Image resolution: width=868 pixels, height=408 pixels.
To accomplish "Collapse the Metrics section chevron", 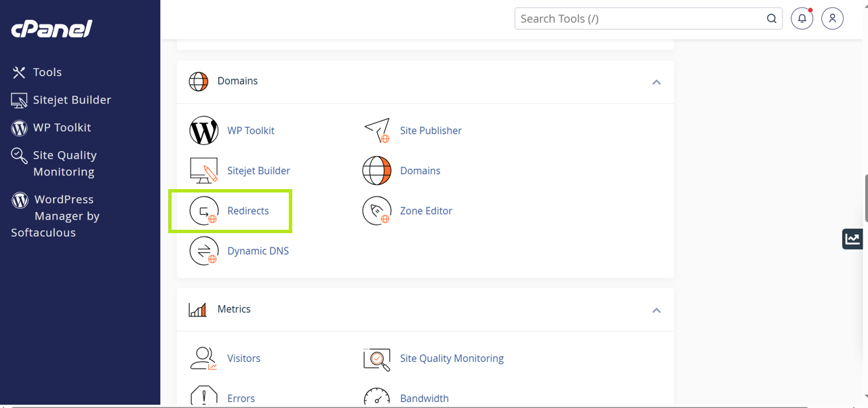I will click(x=656, y=310).
